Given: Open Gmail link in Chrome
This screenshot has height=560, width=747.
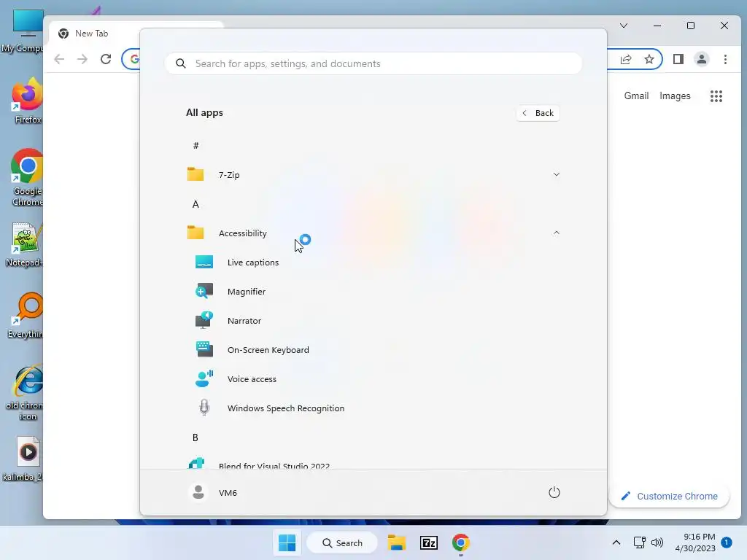Looking at the screenshot, I should click(636, 96).
